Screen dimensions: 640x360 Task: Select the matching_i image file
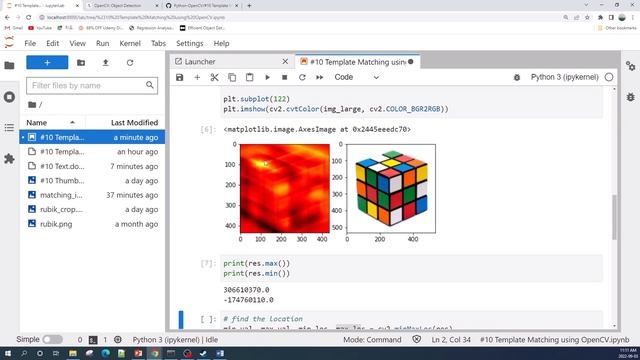pos(92,195)
